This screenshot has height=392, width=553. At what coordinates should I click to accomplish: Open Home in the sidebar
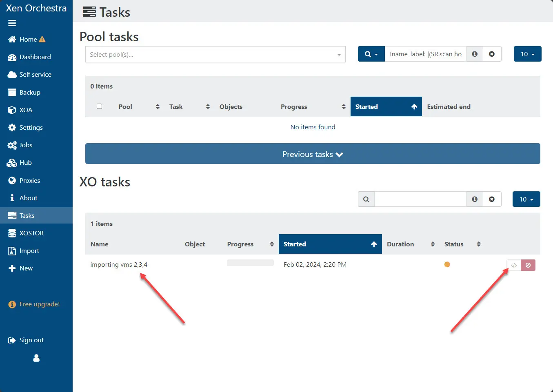[x=28, y=40]
